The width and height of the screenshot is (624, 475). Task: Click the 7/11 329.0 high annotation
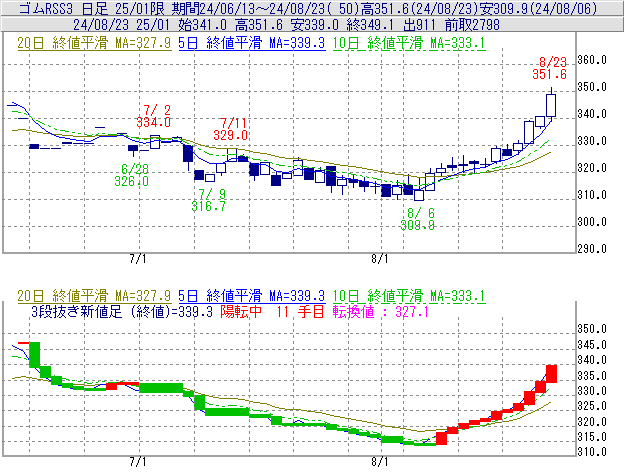click(x=230, y=129)
